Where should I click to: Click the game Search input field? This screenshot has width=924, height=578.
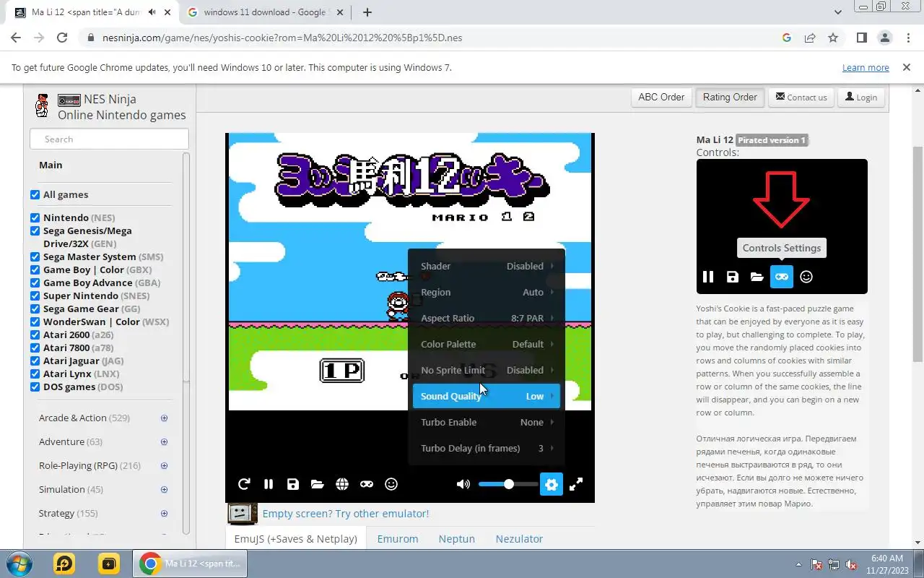[109, 139]
